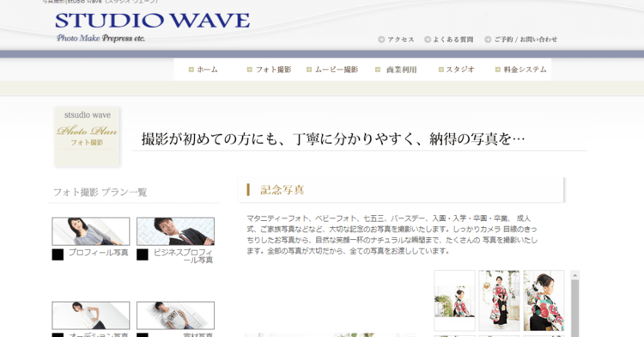Click the circle arrow icon beside よくある質問
Screen dimensions: 644x337
(428, 40)
